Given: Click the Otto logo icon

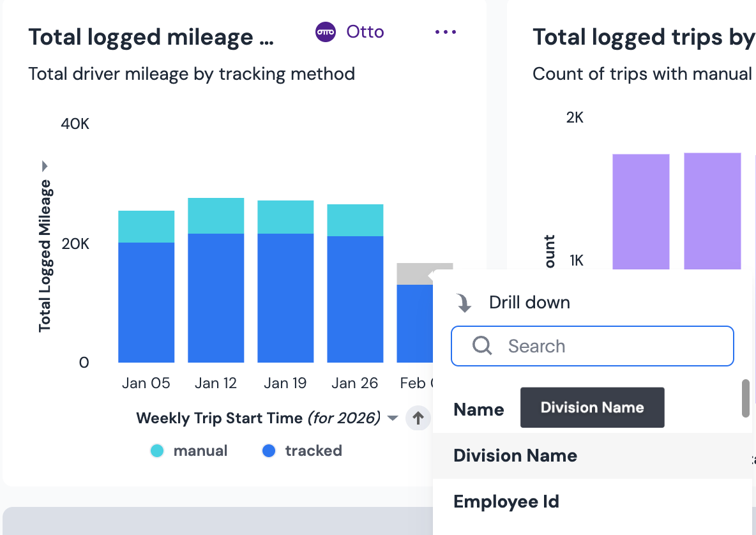Looking at the screenshot, I should coord(326,32).
